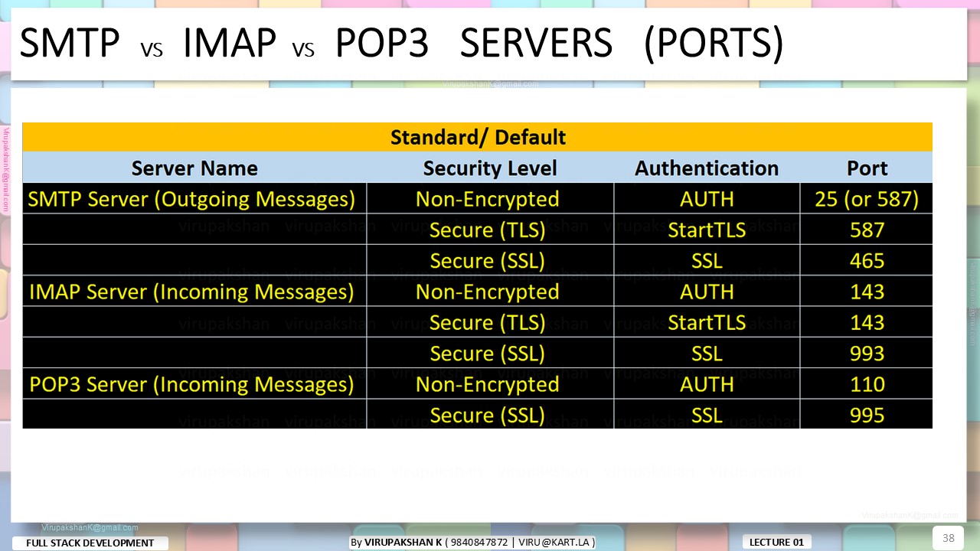
Task: Select the "465" port cell
Action: (867, 261)
